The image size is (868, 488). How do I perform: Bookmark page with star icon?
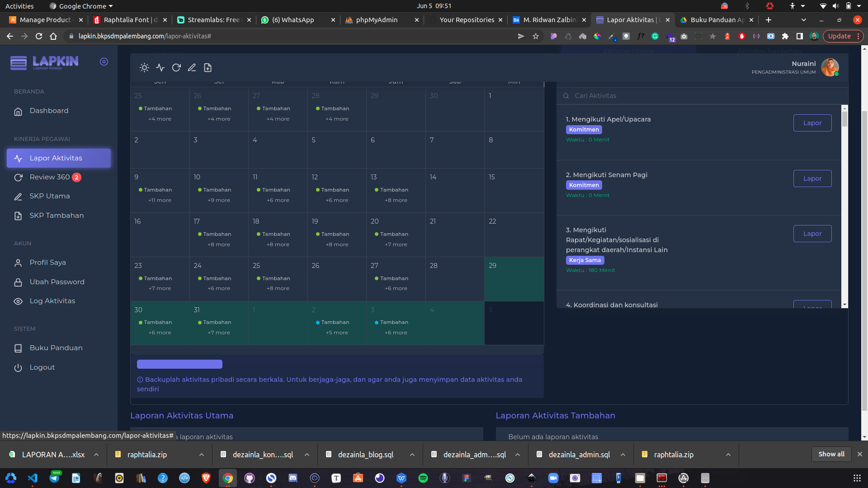point(536,36)
